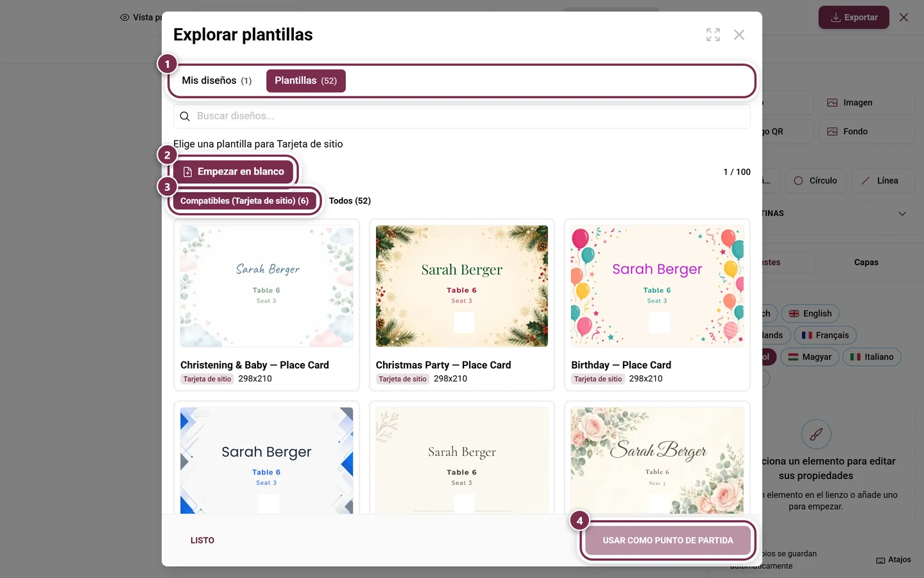Viewport: 924px width, 578px height.
Task: Click Usar como punto de partida
Action: (668, 541)
